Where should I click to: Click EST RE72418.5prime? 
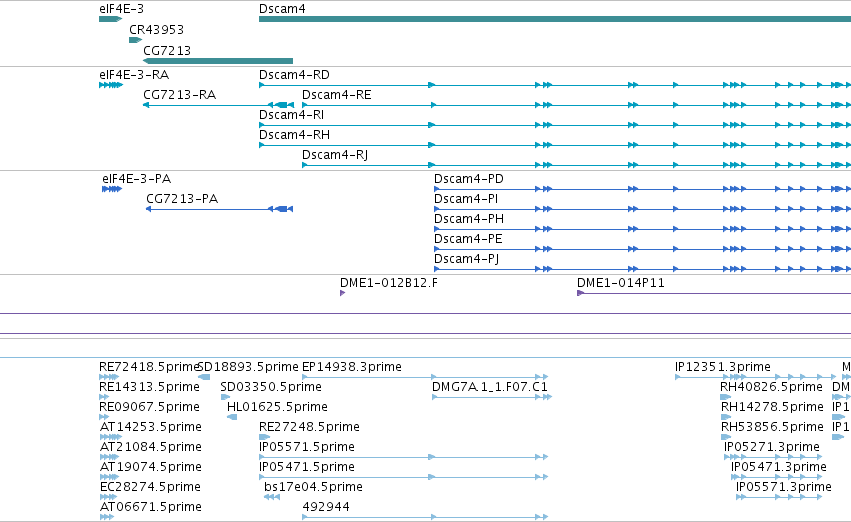149,367
